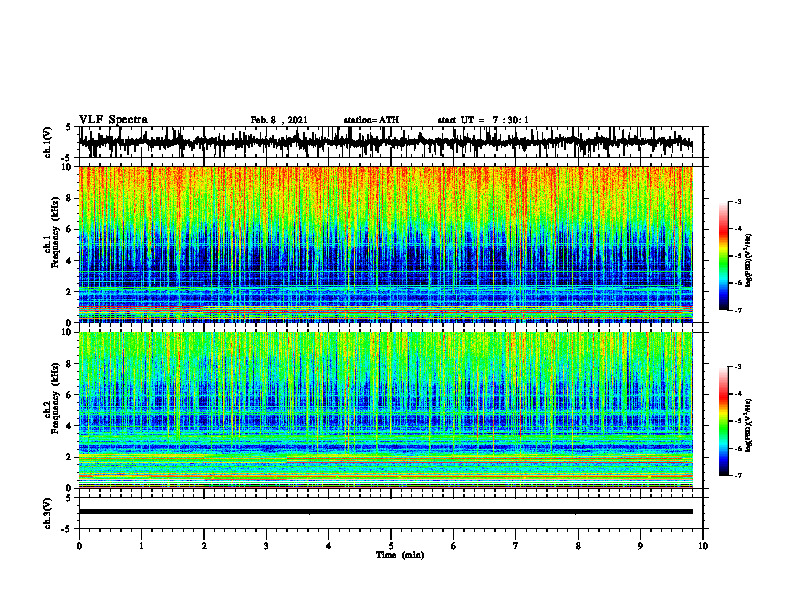Click the 2 kHz tick label on ch.2 axis

[70, 457]
